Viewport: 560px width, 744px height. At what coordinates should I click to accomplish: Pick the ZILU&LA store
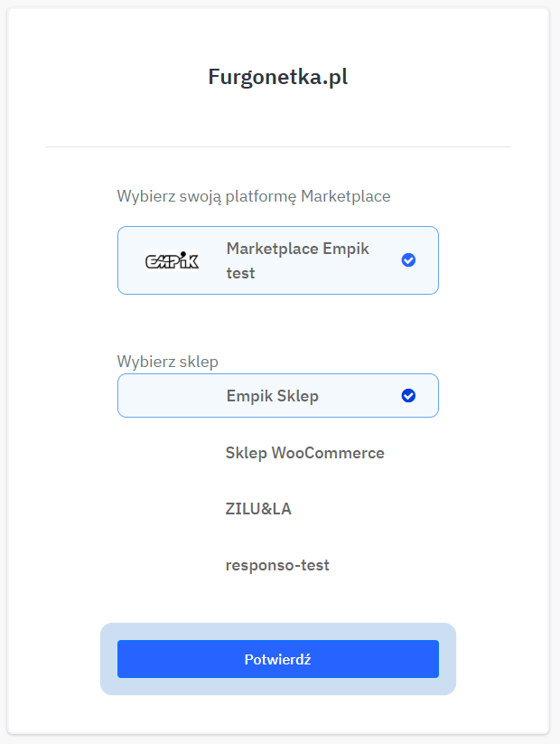point(258,509)
